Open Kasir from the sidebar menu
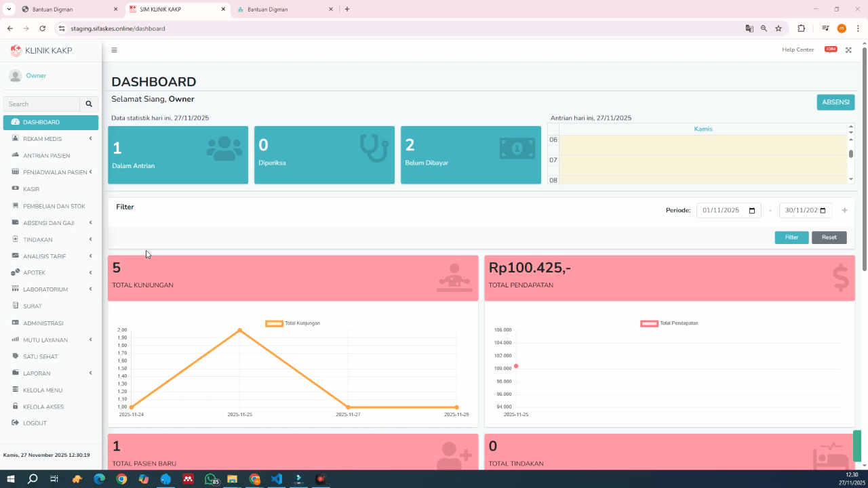 click(x=31, y=189)
